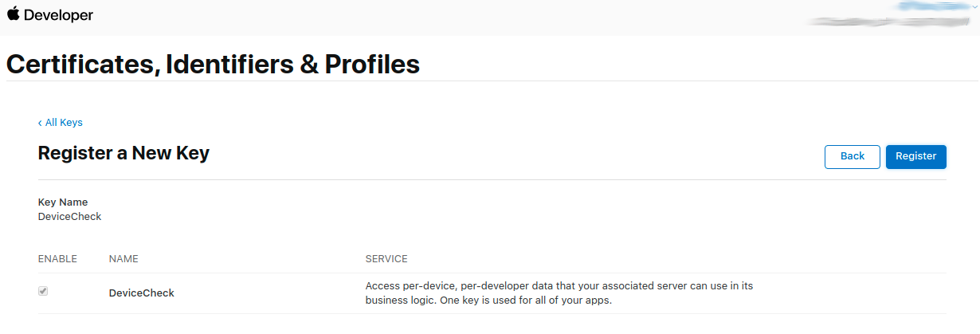Select the DeviceCheck value under Key Name

click(70, 216)
